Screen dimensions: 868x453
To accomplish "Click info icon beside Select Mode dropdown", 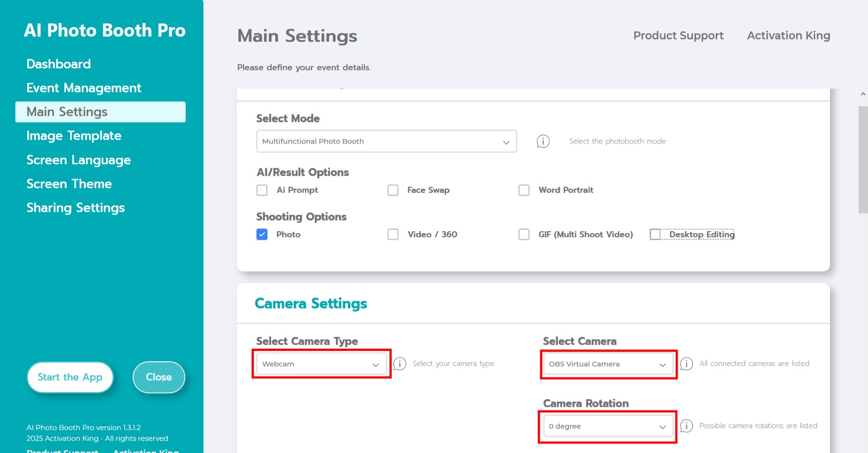I will pyautogui.click(x=543, y=141).
